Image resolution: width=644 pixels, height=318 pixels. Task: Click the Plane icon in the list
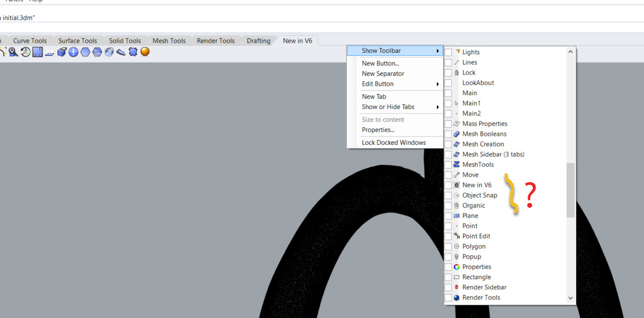456,216
